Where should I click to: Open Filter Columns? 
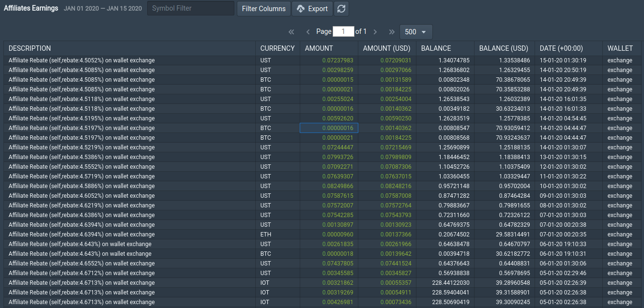pyautogui.click(x=264, y=9)
